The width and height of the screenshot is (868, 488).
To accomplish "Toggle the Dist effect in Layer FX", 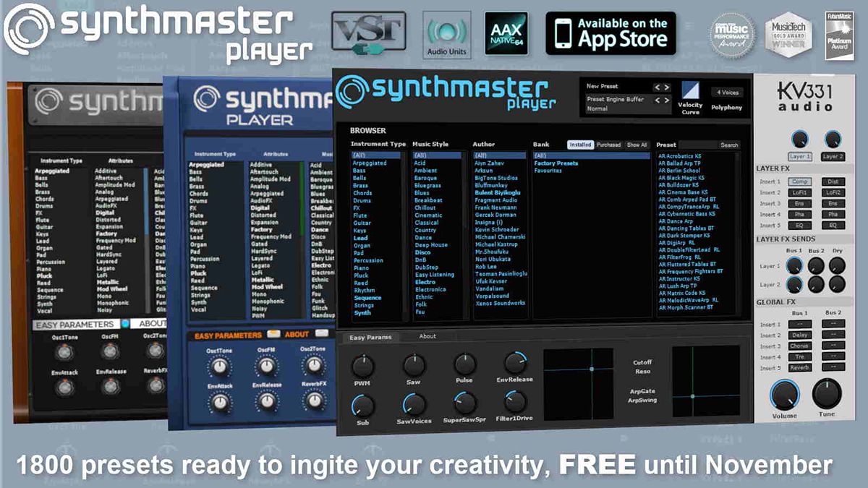I will click(x=833, y=182).
